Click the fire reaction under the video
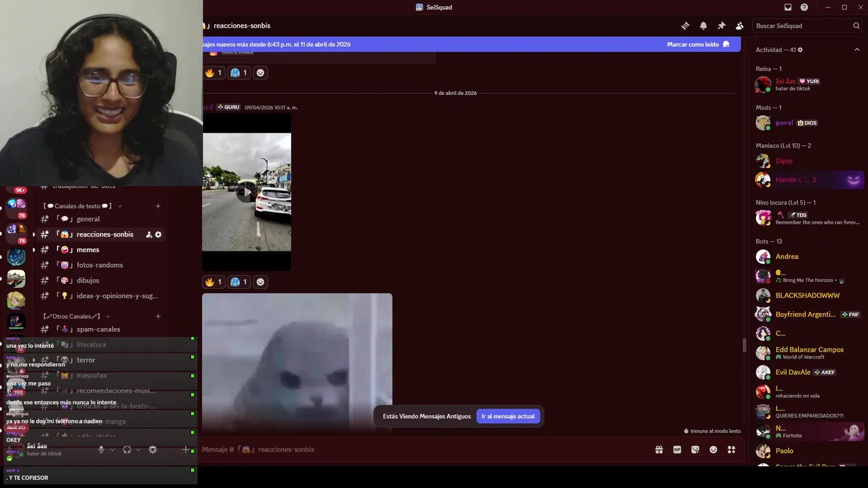 214,281
